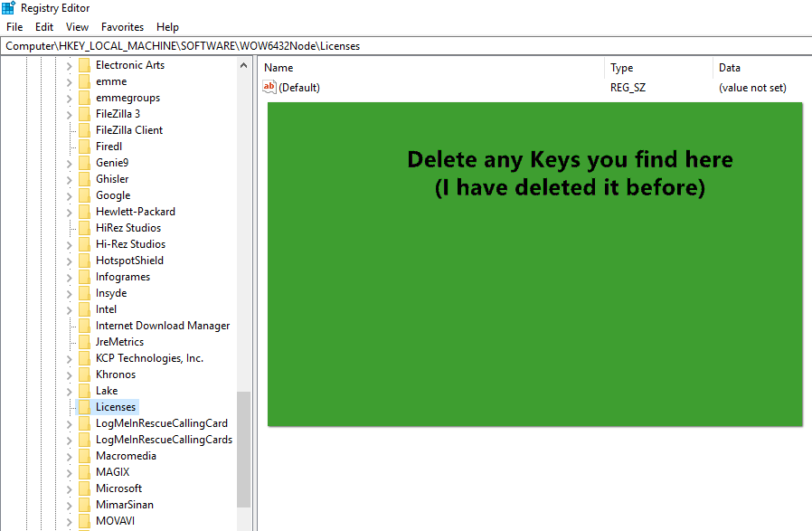Select the KCP Technologies, Inc. tree label
The width and height of the screenshot is (812, 531).
click(x=149, y=358)
